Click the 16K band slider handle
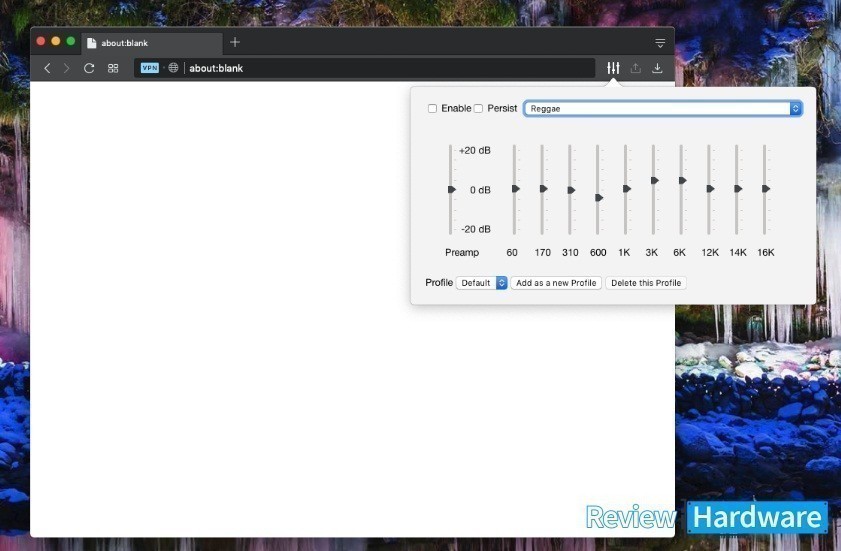This screenshot has height=551, width=841. tap(766, 189)
